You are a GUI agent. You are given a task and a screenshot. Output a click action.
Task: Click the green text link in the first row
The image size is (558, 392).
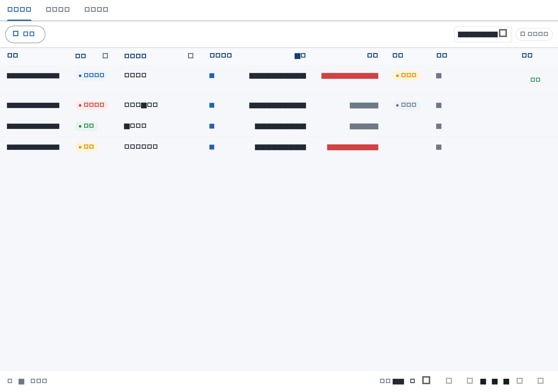tap(535, 80)
